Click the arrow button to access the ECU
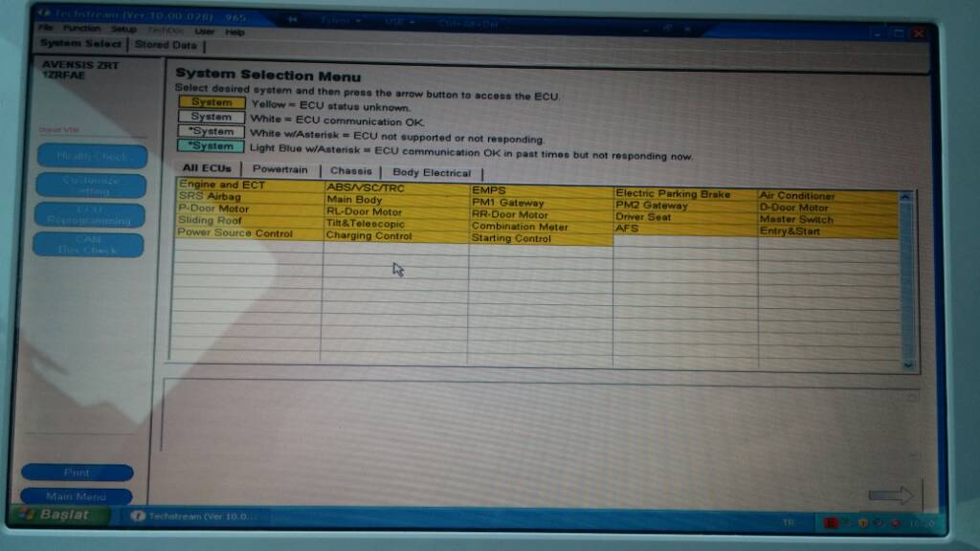This screenshot has width=980, height=551. 890,495
